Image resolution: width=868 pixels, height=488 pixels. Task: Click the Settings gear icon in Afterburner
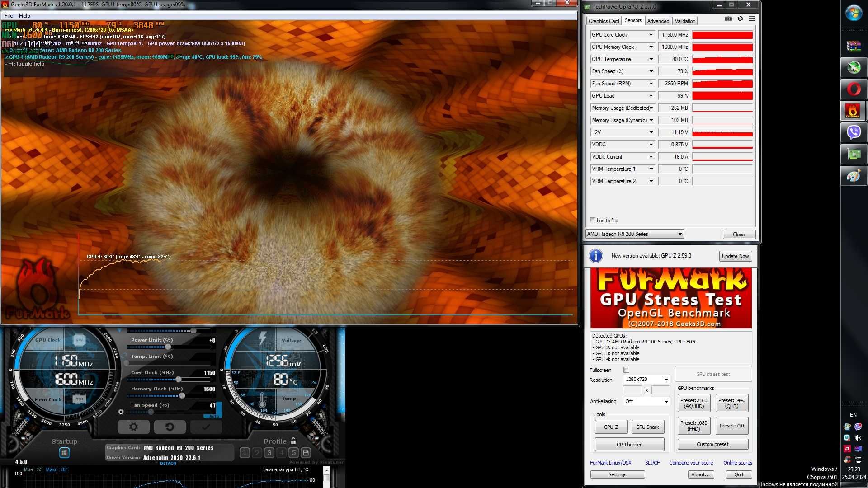pos(132,426)
